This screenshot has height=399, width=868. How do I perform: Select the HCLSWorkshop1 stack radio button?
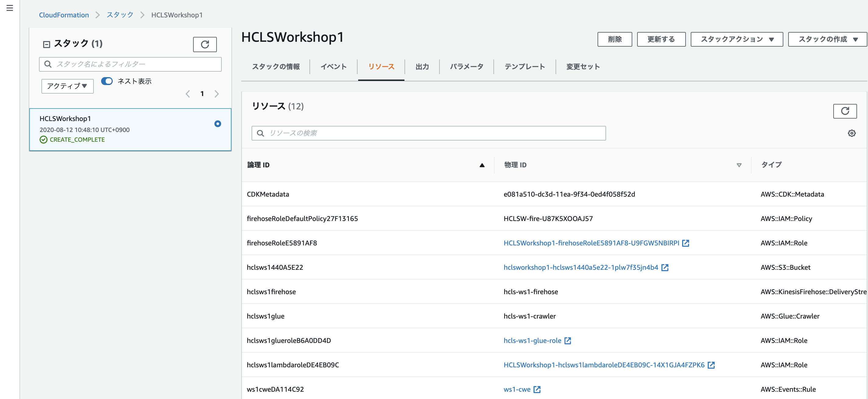click(x=218, y=124)
